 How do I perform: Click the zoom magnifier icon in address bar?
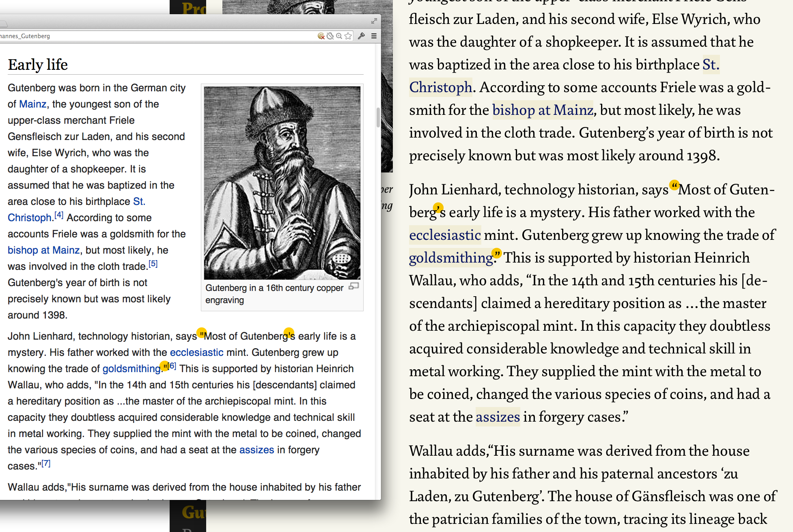[339, 36]
